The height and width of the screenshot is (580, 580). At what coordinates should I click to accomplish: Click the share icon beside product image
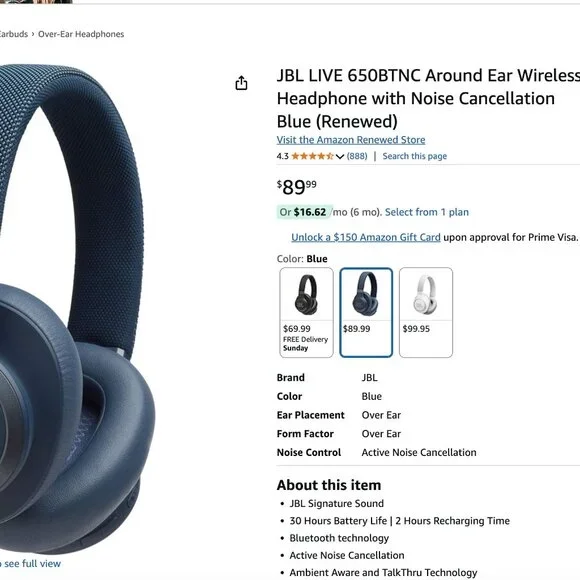click(241, 83)
